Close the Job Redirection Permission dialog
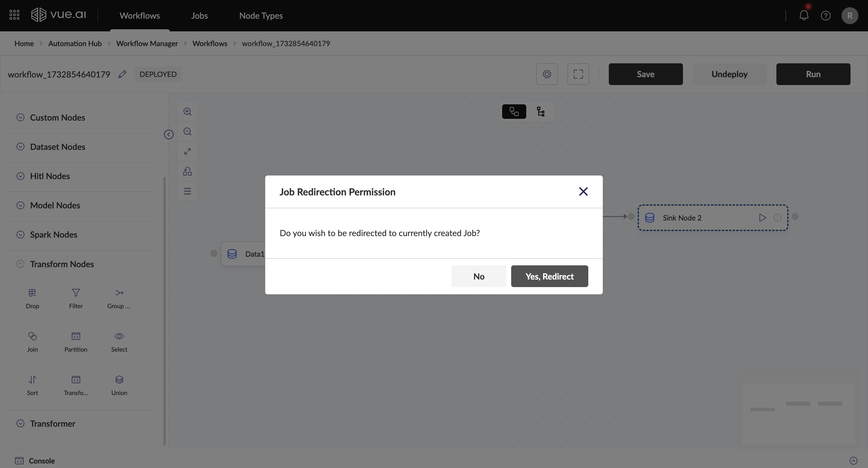Image resolution: width=868 pixels, height=468 pixels. (583, 191)
